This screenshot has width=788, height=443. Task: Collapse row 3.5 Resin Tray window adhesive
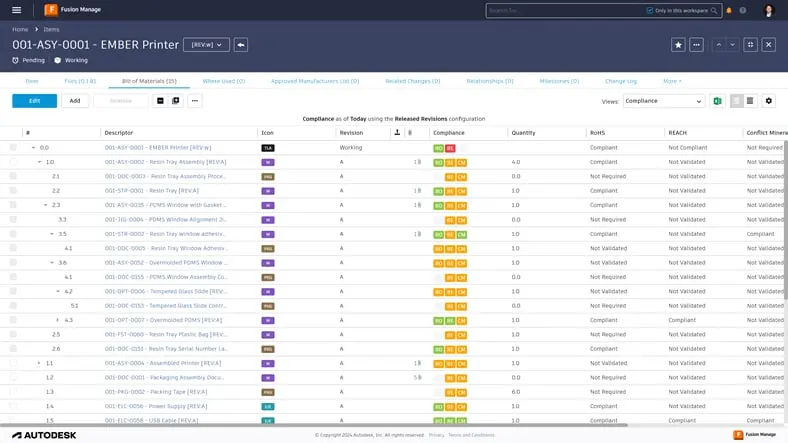point(51,234)
